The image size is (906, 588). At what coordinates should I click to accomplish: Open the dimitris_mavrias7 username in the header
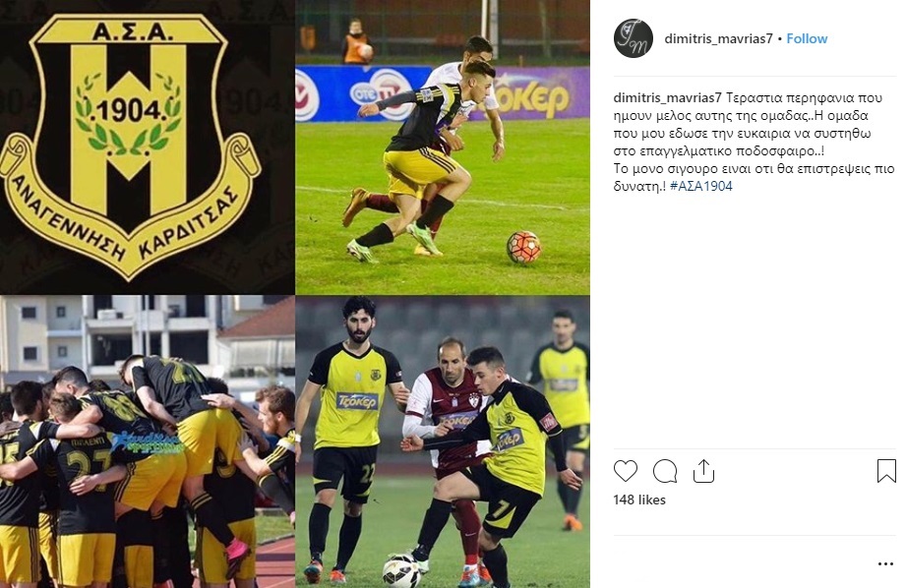click(718, 38)
